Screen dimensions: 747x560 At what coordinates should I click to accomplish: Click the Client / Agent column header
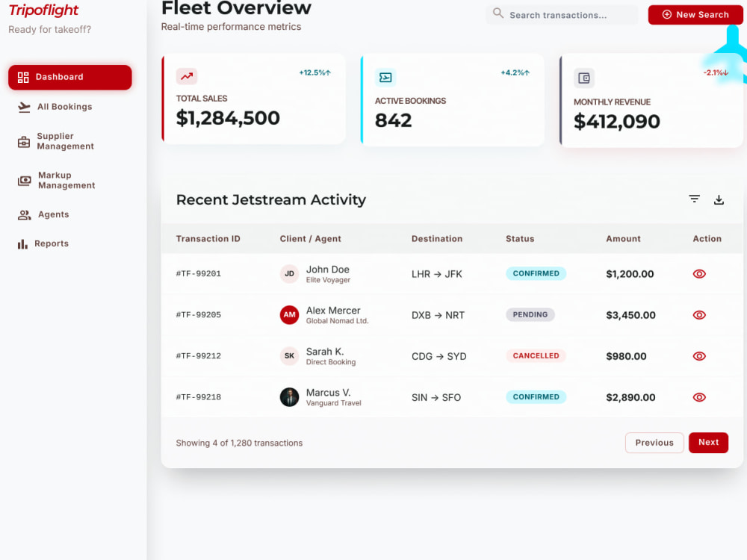pyautogui.click(x=311, y=239)
